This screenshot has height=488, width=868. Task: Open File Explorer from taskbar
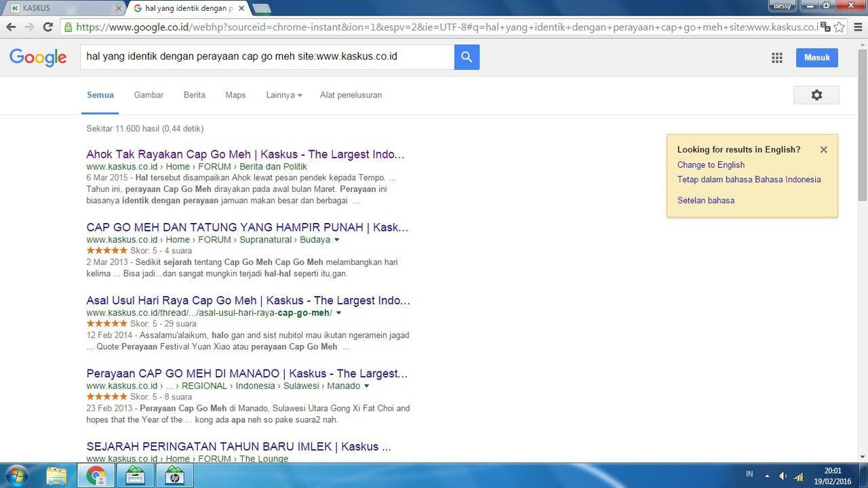click(56, 475)
